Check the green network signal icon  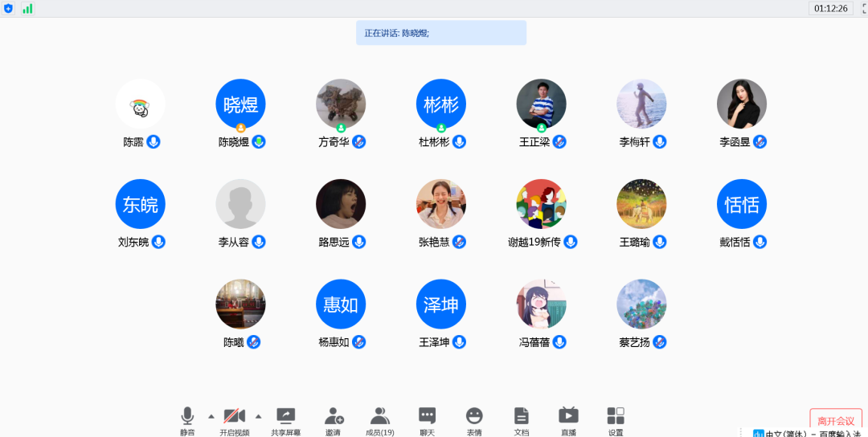pos(27,9)
